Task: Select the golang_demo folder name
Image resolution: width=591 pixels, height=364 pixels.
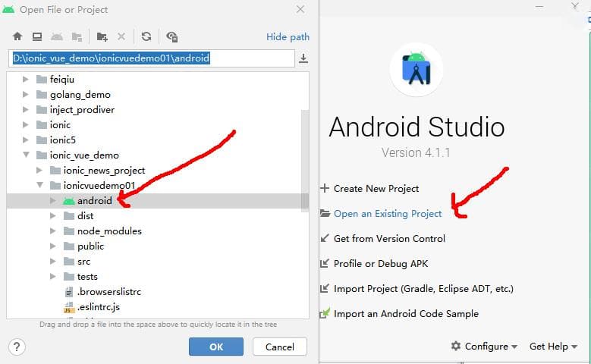Action: coord(80,95)
